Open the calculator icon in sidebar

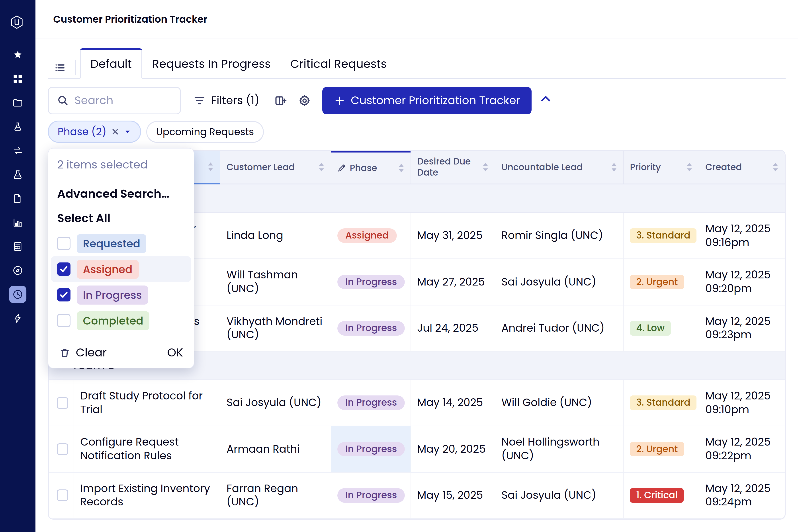[x=18, y=246]
